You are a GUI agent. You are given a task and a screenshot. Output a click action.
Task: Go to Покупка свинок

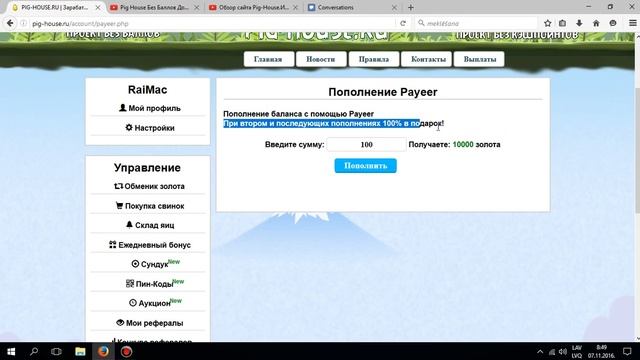tap(149, 206)
